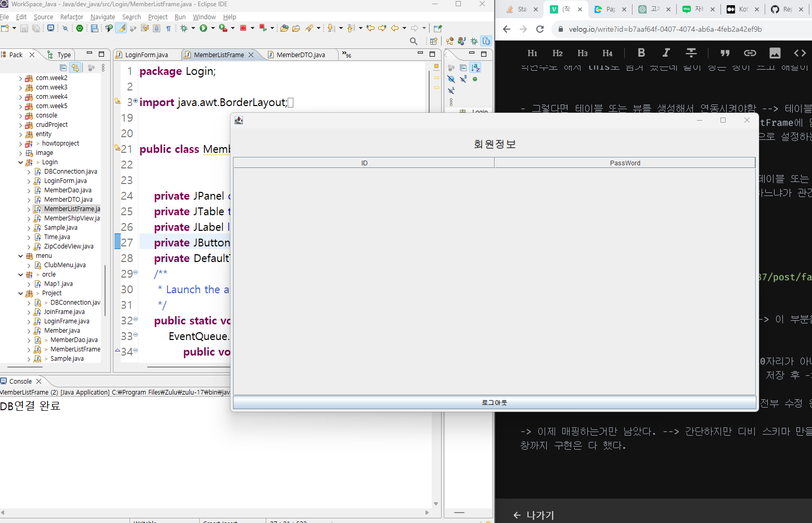Click the 로그아웃 button in 회원정보 window

pos(494,402)
